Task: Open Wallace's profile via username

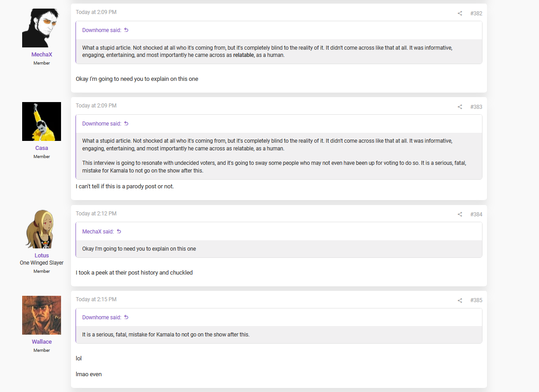Action: pyautogui.click(x=42, y=341)
